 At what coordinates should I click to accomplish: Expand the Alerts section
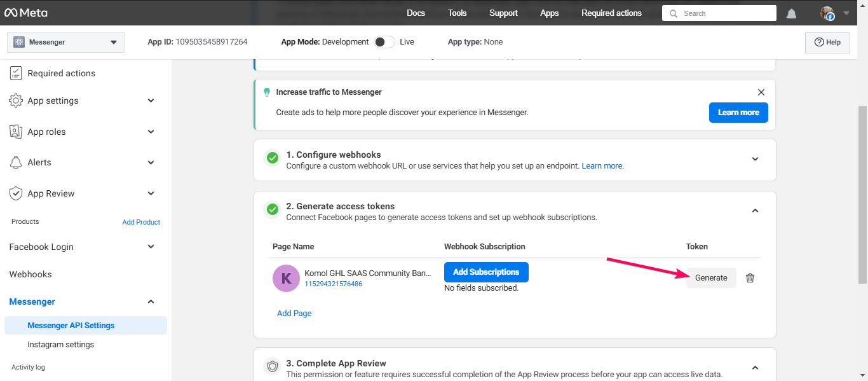click(151, 162)
